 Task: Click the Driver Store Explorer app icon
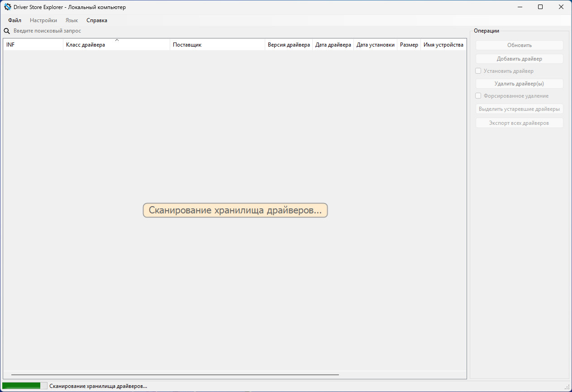7,7
